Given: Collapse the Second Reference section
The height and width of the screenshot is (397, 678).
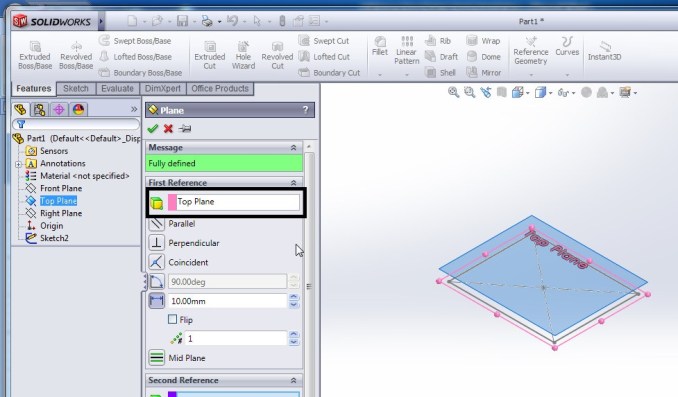Looking at the screenshot, I should pos(294,381).
